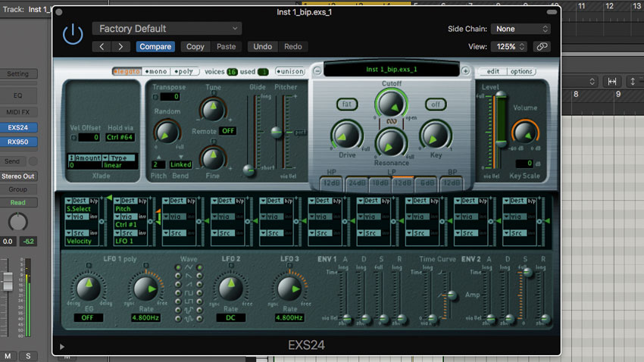Click the Transpose value field
The width and height of the screenshot is (644, 362).
coord(170,97)
